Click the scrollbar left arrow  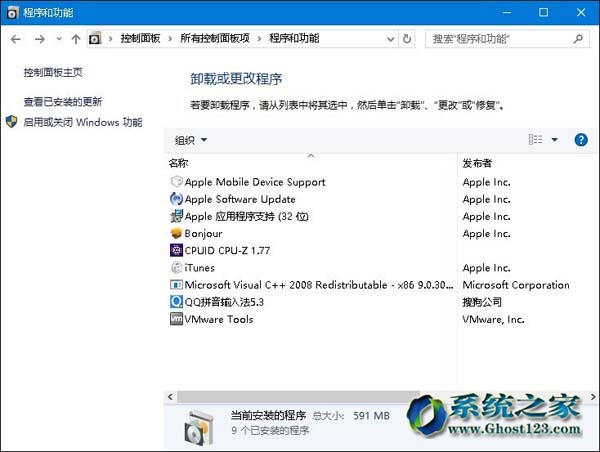coord(170,397)
